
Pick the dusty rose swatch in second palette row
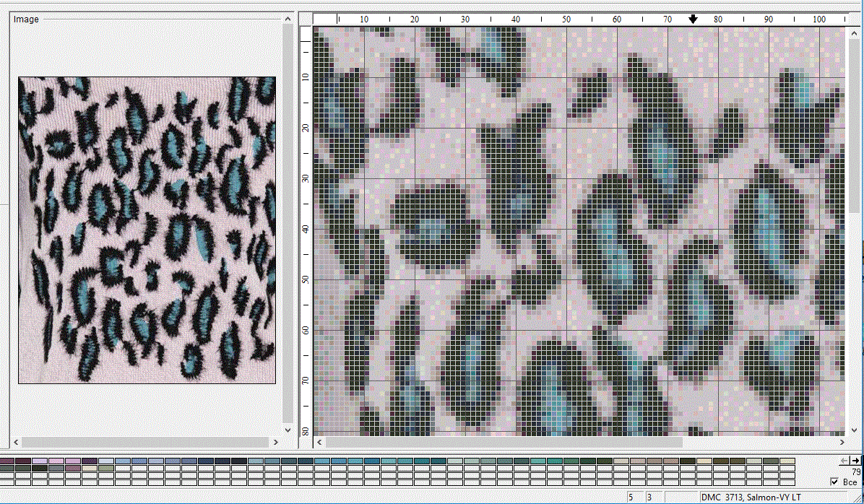73,468
